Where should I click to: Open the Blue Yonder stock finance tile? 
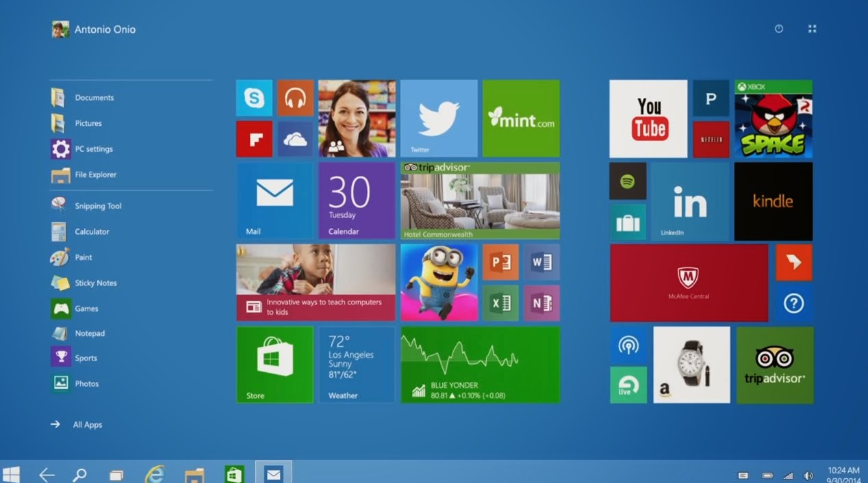point(480,365)
